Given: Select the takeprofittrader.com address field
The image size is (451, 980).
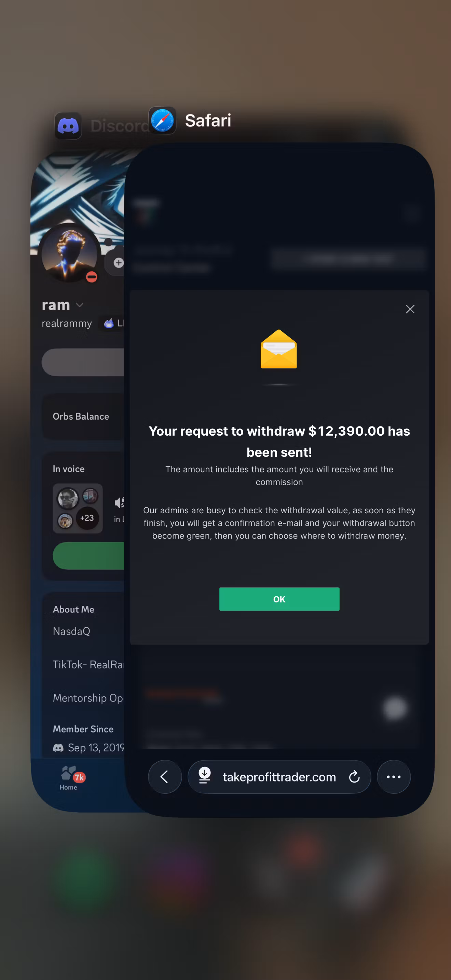Looking at the screenshot, I should click(x=279, y=777).
